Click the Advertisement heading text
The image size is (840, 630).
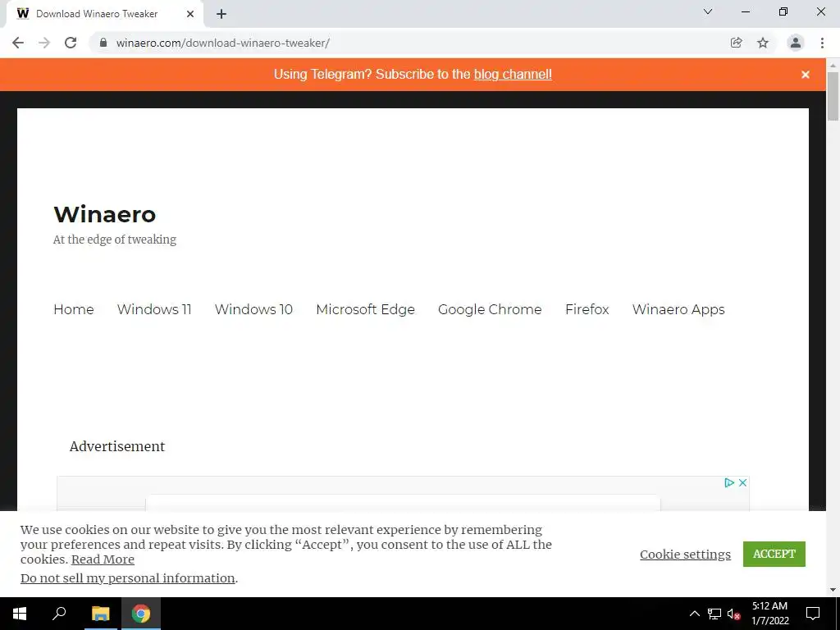tap(117, 446)
